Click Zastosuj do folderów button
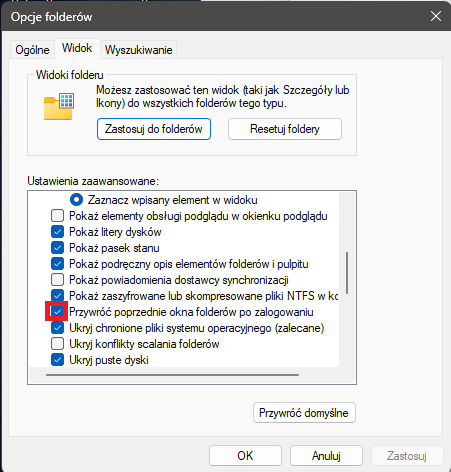 coord(154,129)
